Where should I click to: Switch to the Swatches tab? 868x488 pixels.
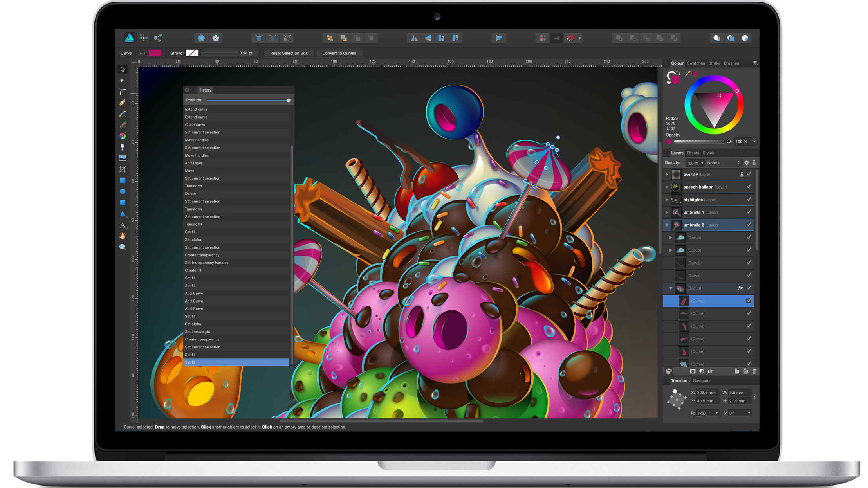point(695,63)
